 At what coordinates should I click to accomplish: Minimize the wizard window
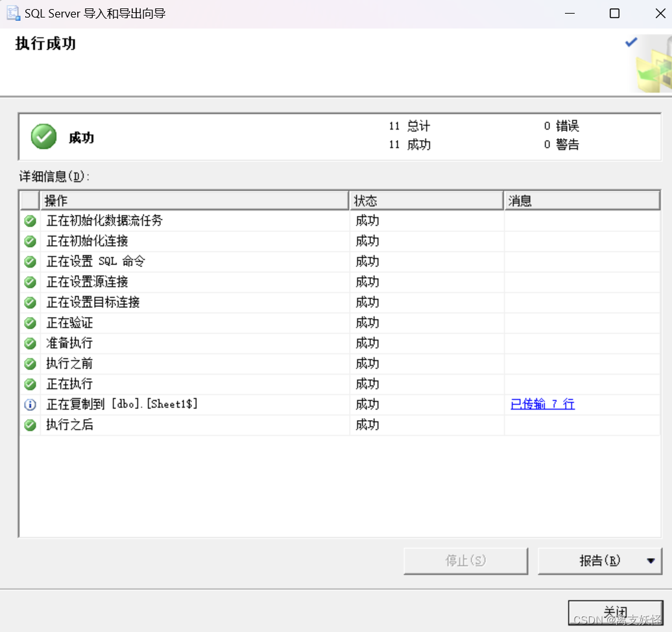pos(570,13)
